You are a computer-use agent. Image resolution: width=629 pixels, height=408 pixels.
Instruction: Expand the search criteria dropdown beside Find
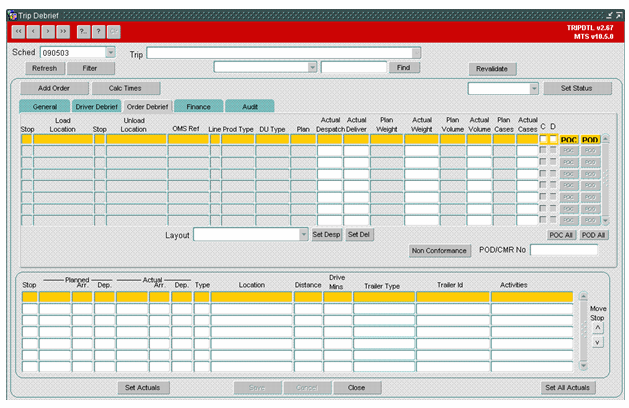[312, 67]
